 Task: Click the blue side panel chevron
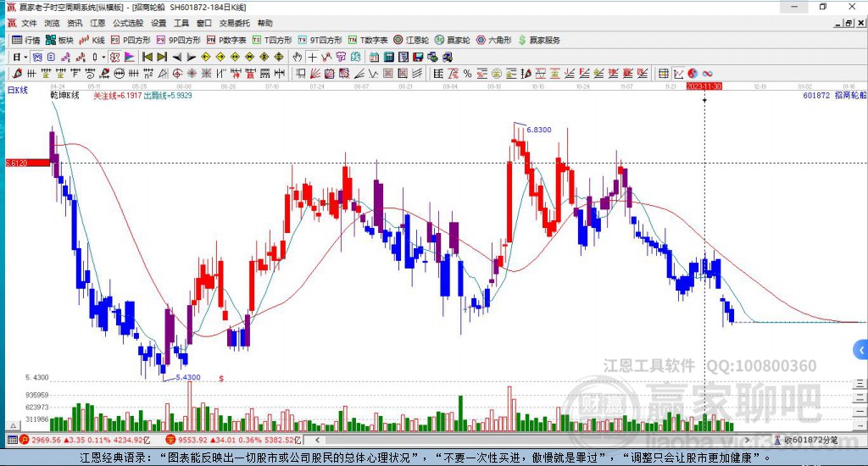pos(861,350)
